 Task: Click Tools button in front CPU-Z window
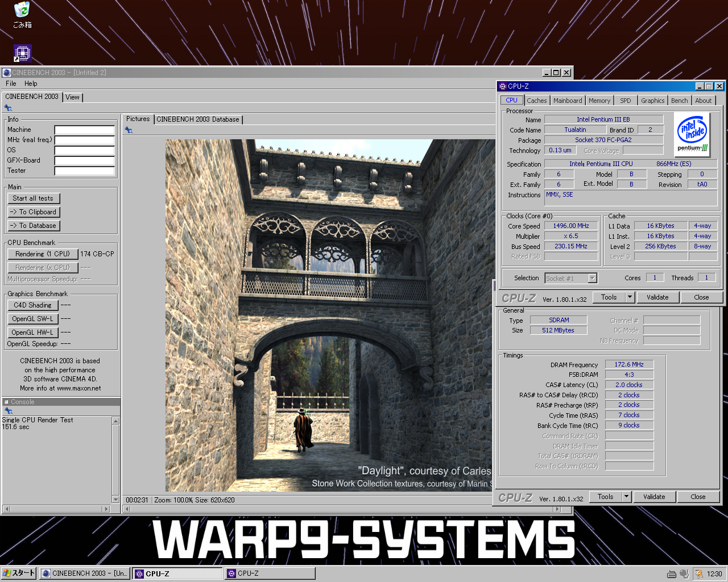pyautogui.click(x=609, y=297)
